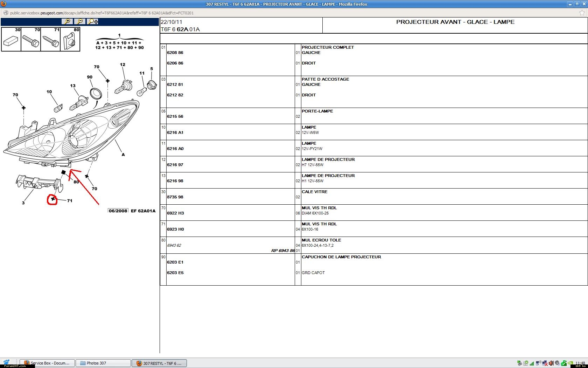The width and height of the screenshot is (588, 368).
Task: Select part number 6206 86
Action: point(175,63)
